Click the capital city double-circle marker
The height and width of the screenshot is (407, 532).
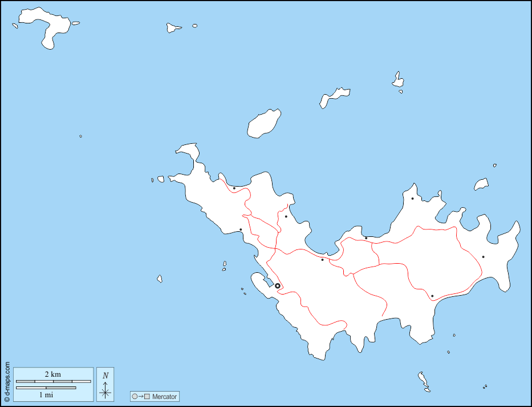(x=278, y=284)
